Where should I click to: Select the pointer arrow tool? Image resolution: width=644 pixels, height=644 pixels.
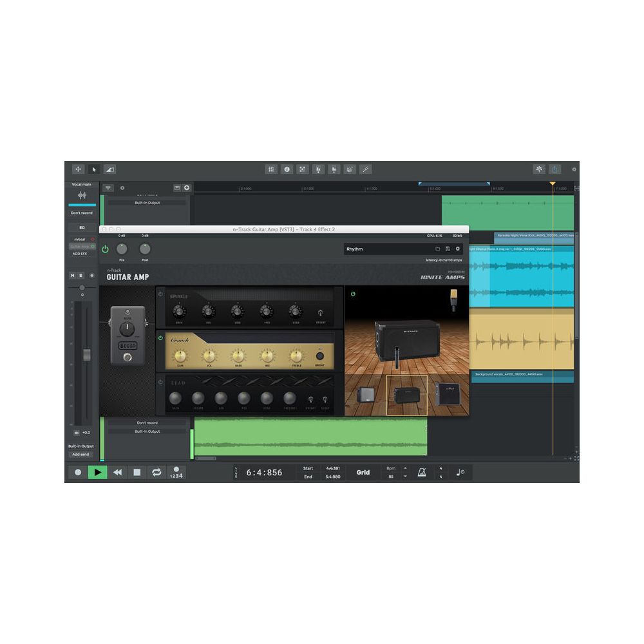pos(94,169)
